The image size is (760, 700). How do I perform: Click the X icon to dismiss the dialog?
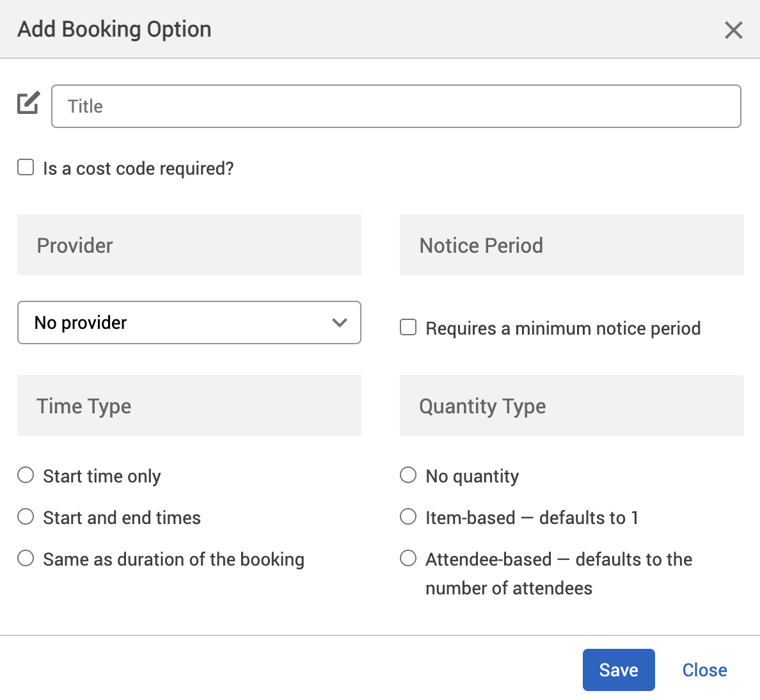pos(733,29)
